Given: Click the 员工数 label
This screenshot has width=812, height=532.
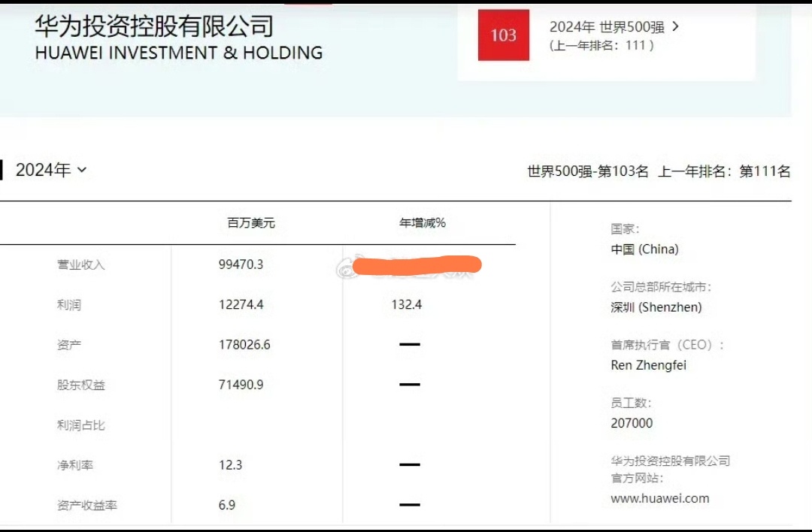Looking at the screenshot, I should (x=631, y=403).
